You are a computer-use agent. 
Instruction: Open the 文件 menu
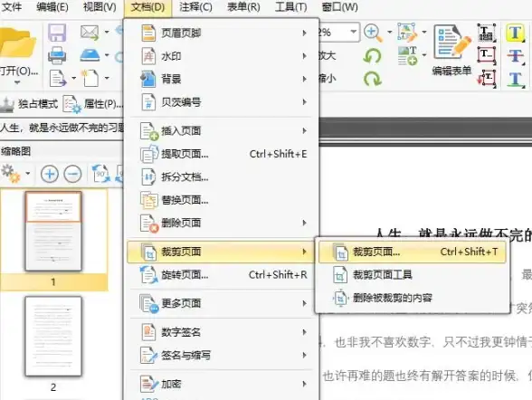click(11, 6)
